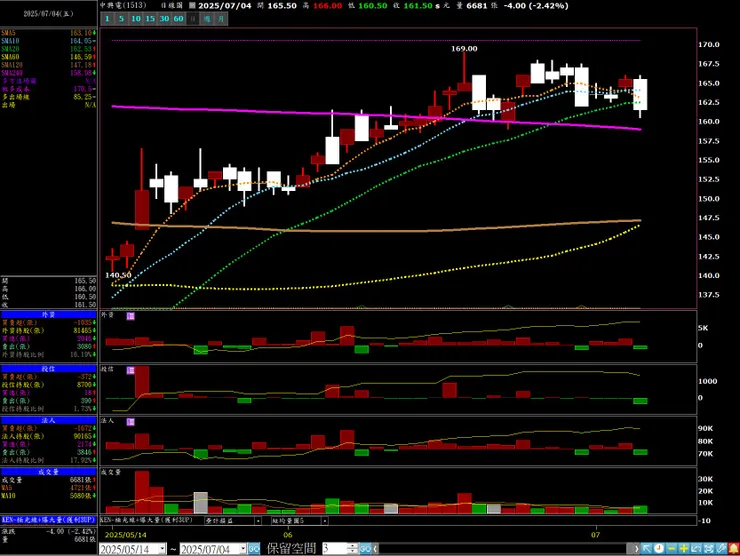The image size is (740, 556).
Task: Click the fit-to-screen icon in bottom toolbar
Action: tap(708, 548)
